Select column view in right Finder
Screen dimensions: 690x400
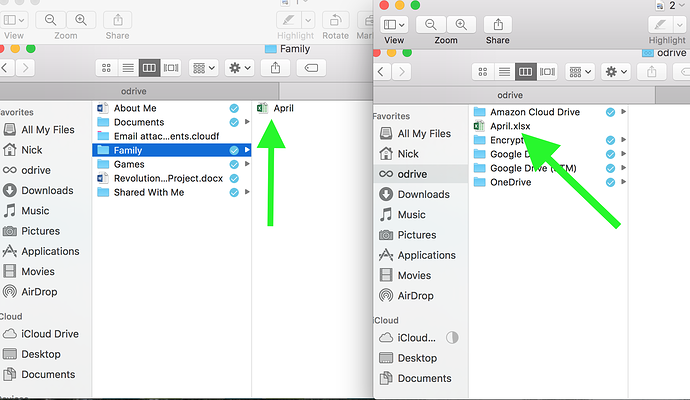click(x=525, y=72)
